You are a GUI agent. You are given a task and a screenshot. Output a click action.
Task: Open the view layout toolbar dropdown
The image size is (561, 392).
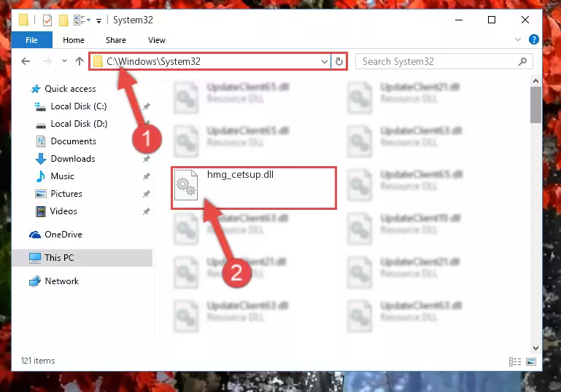[x=89, y=20]
